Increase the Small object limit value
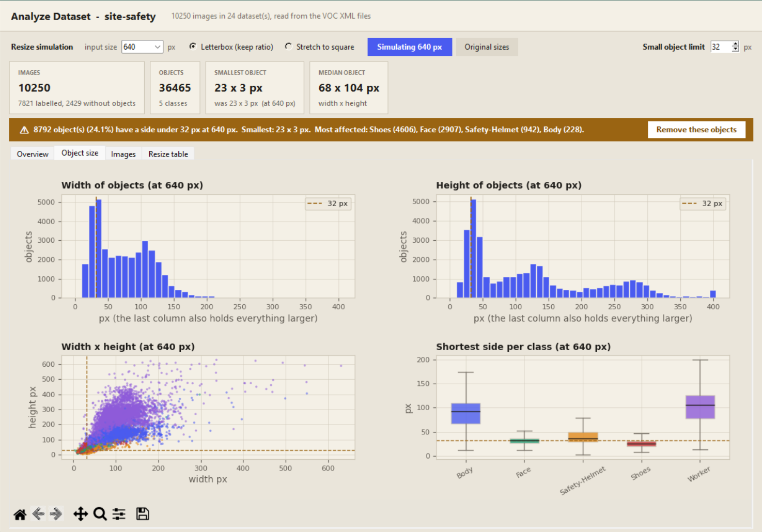 pyautogui.click(x=735, y=44)
